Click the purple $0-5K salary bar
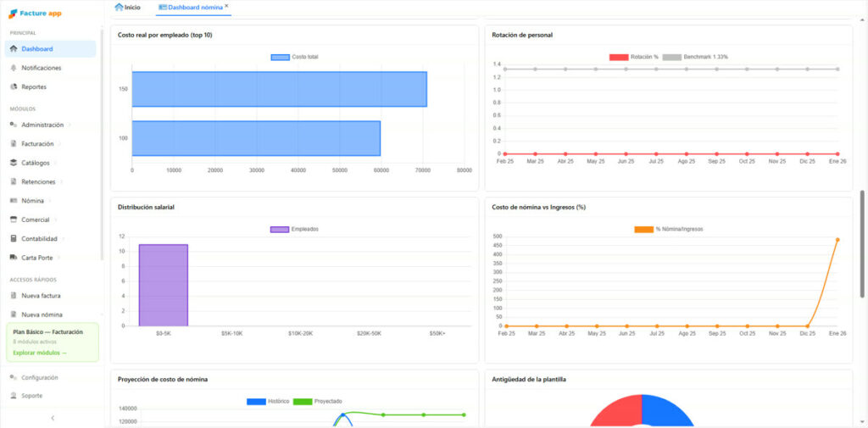Viewport: 868px width, 428px height. [164, 285]
